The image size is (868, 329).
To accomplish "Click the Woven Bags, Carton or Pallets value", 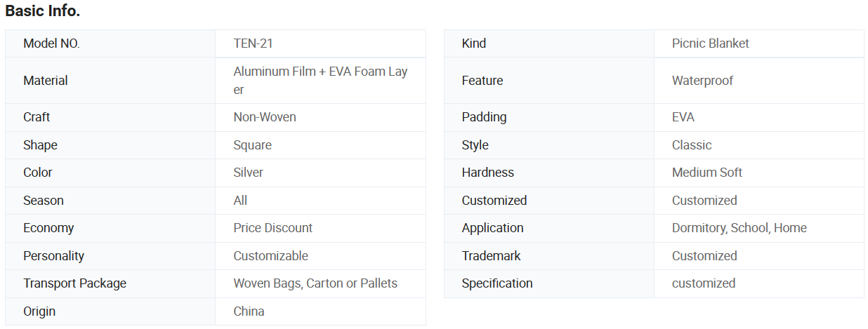I will (x=315, y=283).
